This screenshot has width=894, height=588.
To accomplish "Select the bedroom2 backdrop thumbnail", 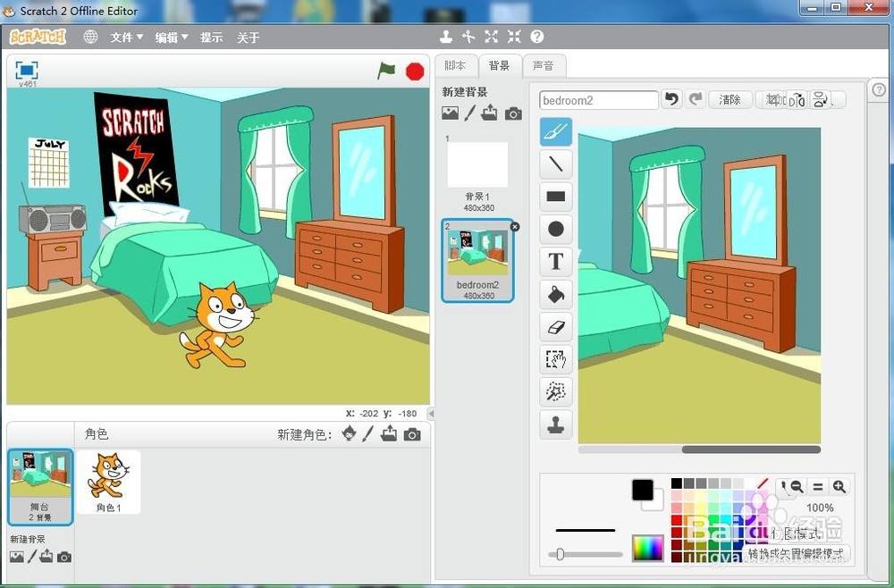I will pos(477,260).
